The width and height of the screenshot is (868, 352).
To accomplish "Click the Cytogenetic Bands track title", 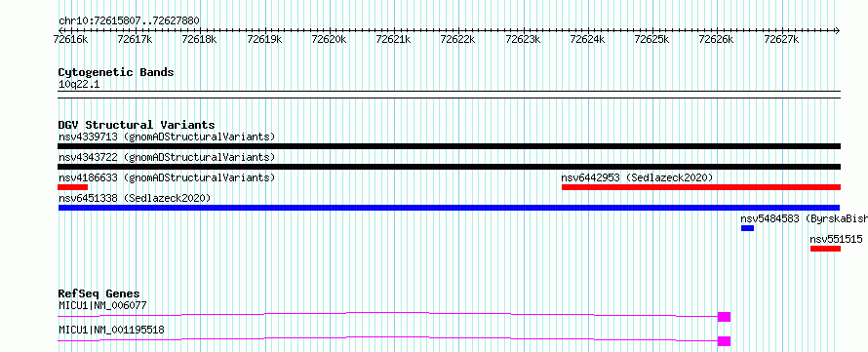I will [x=116, y=72].
